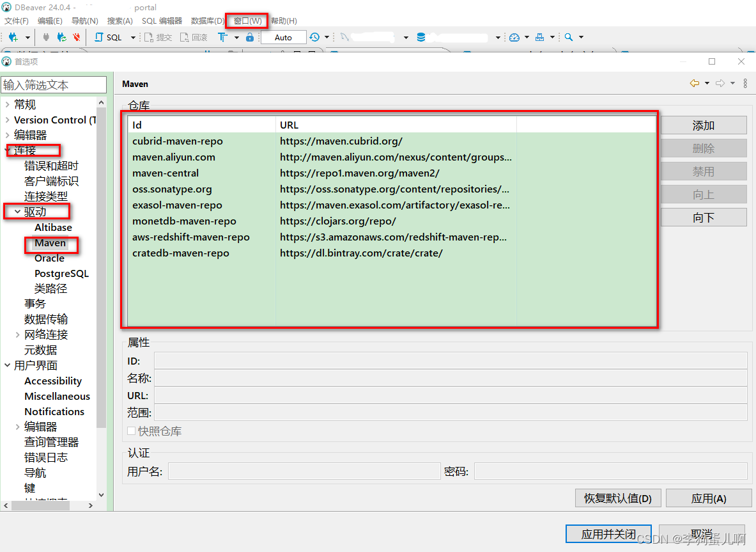The height and width of the screenshot is (552, 756).
Task: Select the maven-central repository row
Action: (x=392, y=173)
